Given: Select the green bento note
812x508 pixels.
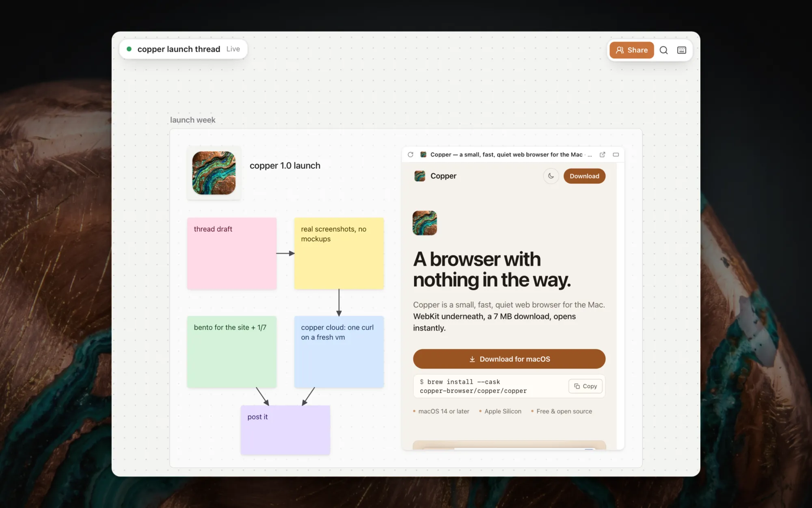Looking at the screenshot, I should (232, 352).
